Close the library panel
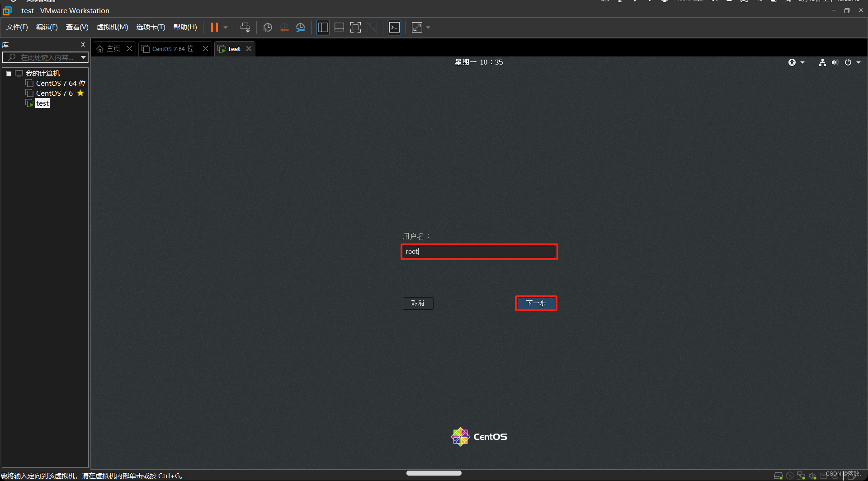 (83, 44)
